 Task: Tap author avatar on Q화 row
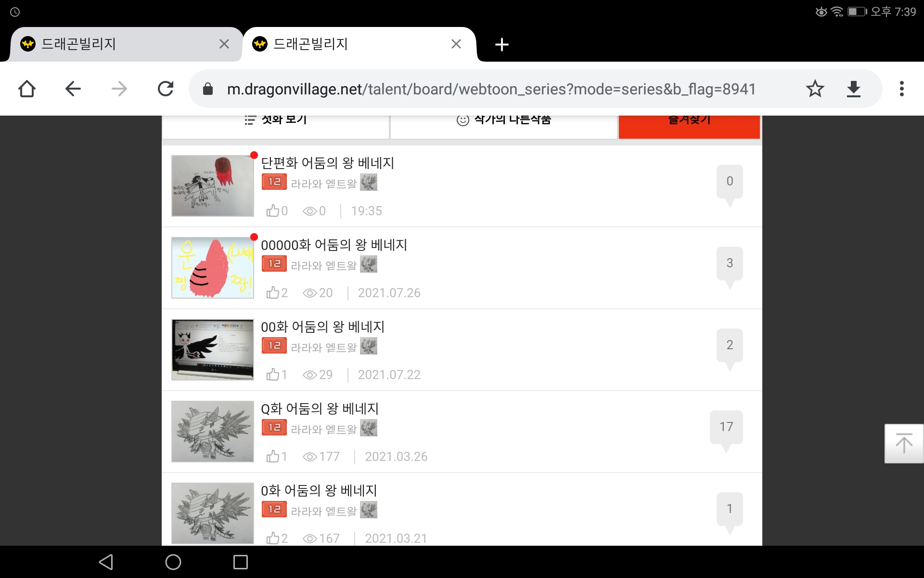(369, 428)
